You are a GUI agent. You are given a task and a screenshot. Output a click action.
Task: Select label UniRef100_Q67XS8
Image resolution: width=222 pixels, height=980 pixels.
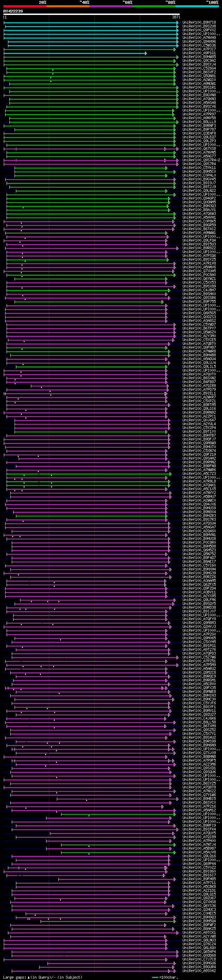(x=199, y=149)
